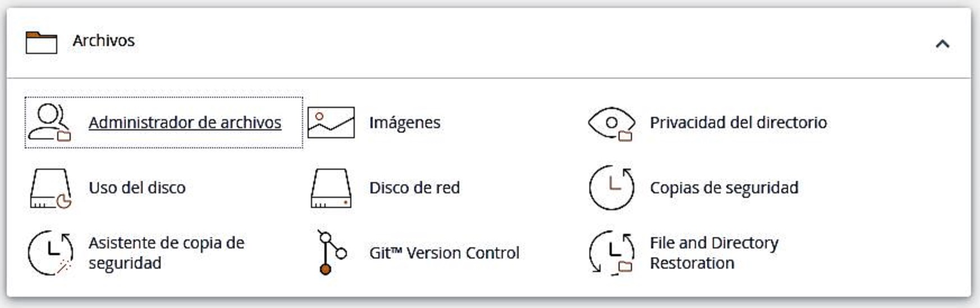Open File and Directory Restoration link
The width and height of the screenshot is (980, 308).
713,253
